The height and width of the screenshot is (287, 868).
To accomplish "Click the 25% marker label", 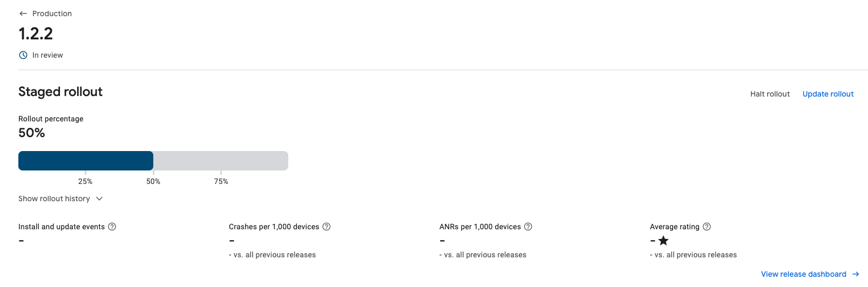I will [85, 181].
